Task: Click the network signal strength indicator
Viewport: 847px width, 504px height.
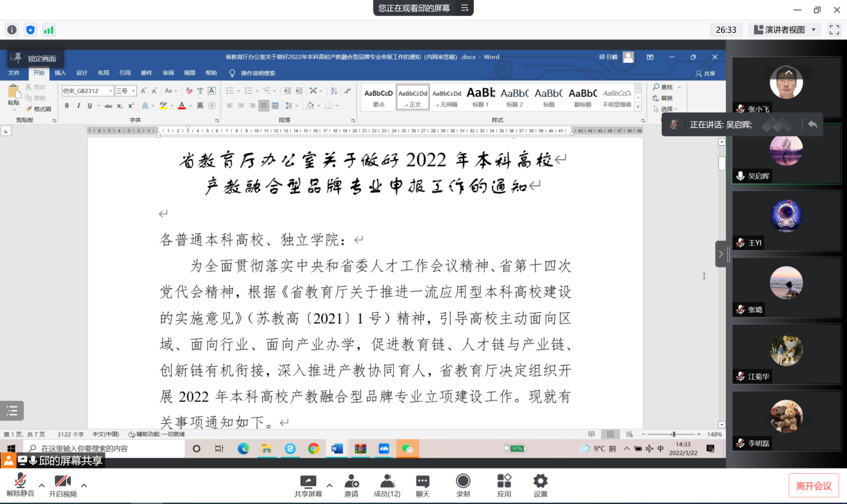Action: pyautogui.click(x=48, y=29)
